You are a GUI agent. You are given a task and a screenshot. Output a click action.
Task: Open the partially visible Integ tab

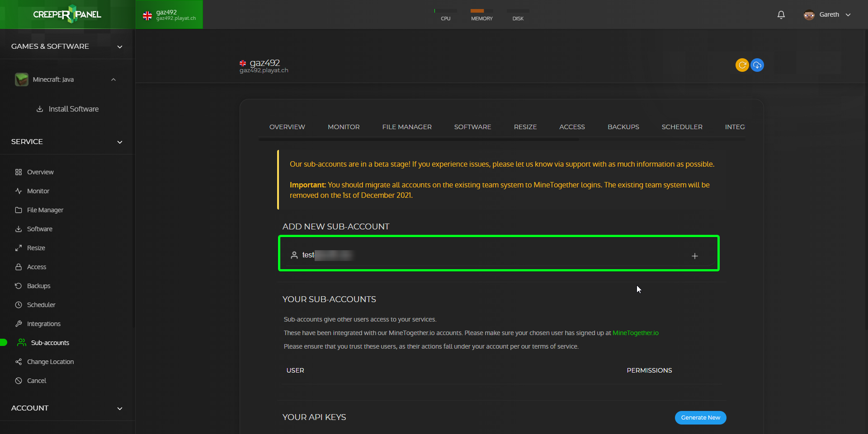tap(735, 127)
